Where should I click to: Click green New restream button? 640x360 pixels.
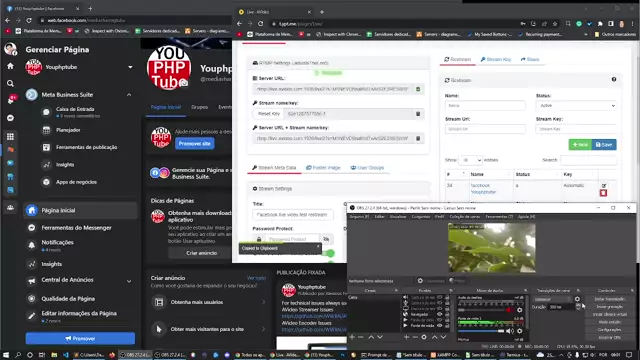580,144
